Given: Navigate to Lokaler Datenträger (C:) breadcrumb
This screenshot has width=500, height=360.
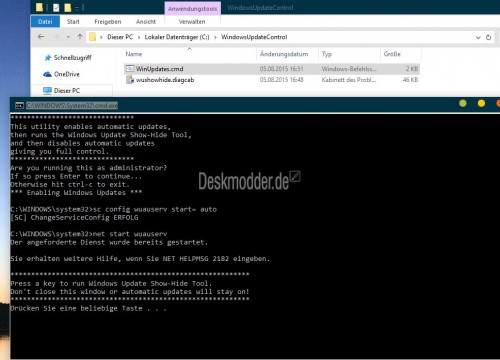Looking at the screenshot, I should [177, 37].
